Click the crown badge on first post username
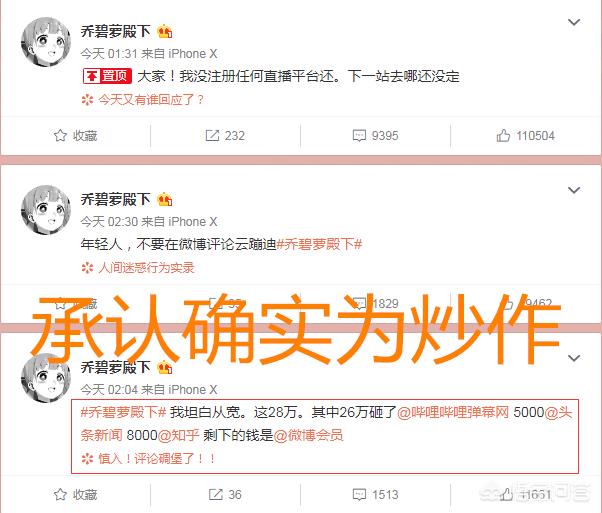This screenshot has width=602, height=513. point(165,31)
